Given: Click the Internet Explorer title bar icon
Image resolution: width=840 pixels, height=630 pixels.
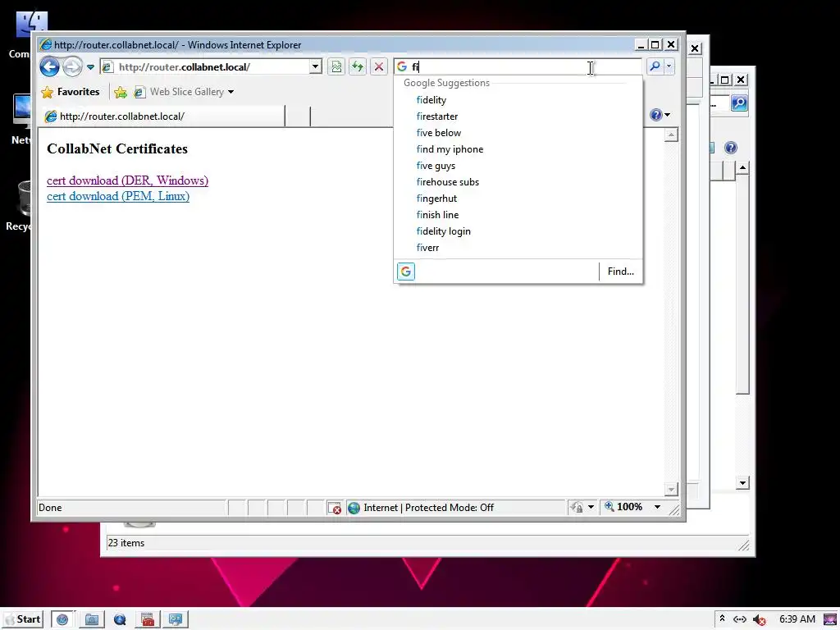Looking at the screenshot, I should pyautogui.click(x=46, y=45).
